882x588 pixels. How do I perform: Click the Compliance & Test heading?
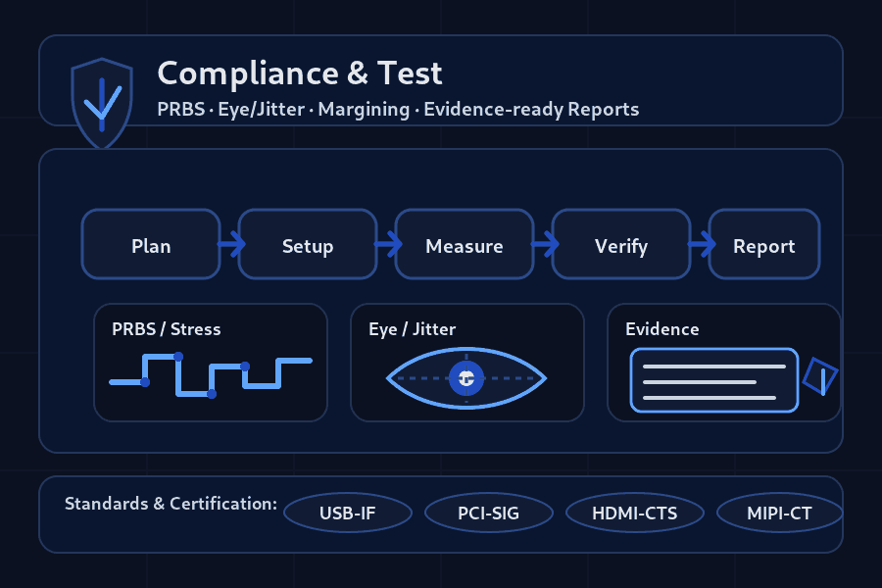tap(300, 73)
